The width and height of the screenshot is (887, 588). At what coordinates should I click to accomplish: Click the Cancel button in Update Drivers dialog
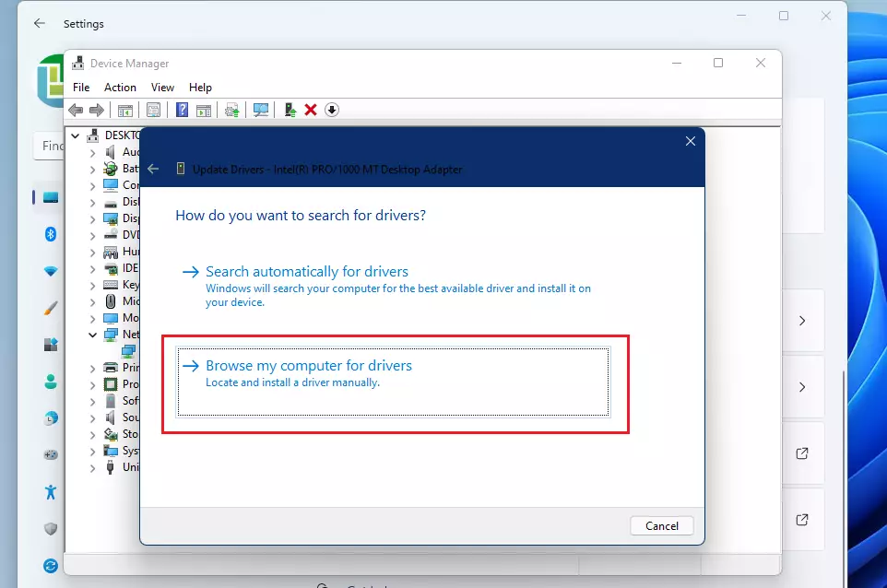click(x=662, y=526)
